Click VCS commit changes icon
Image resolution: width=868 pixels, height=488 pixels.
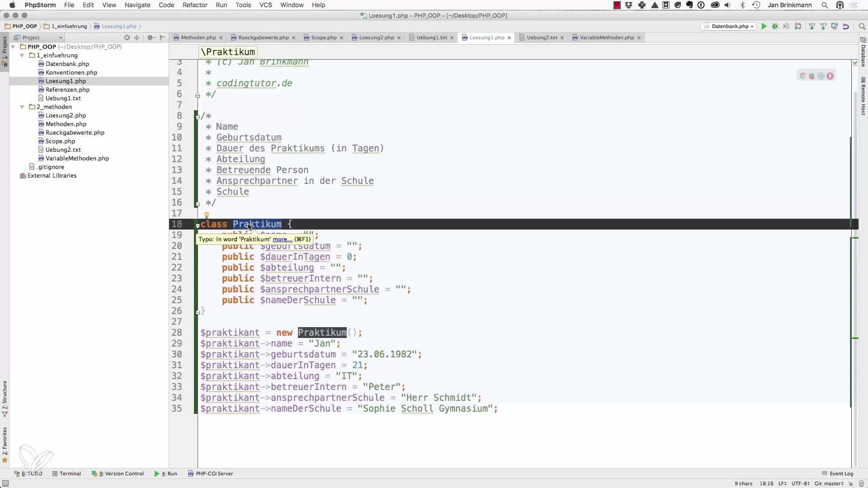click(x=823, y=26)
